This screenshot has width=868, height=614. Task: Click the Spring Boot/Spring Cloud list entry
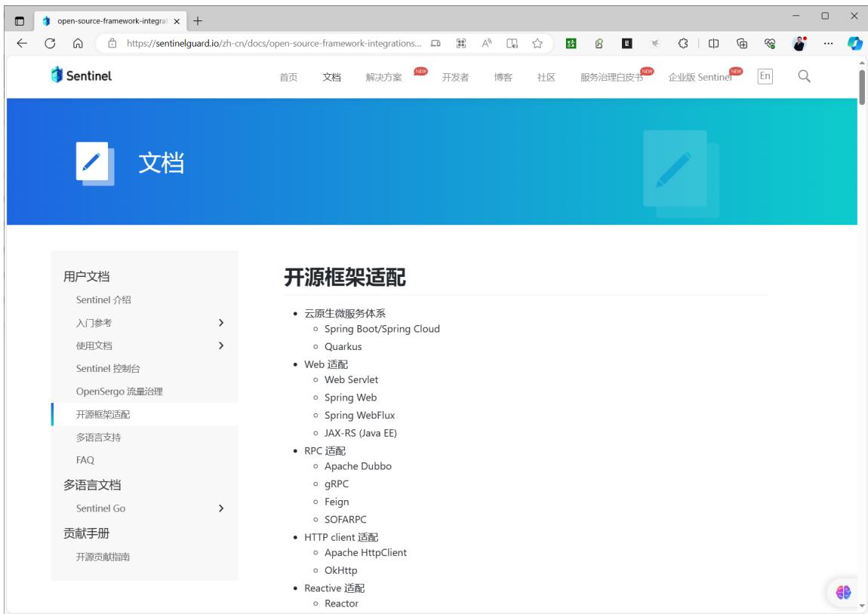[382, 329]
